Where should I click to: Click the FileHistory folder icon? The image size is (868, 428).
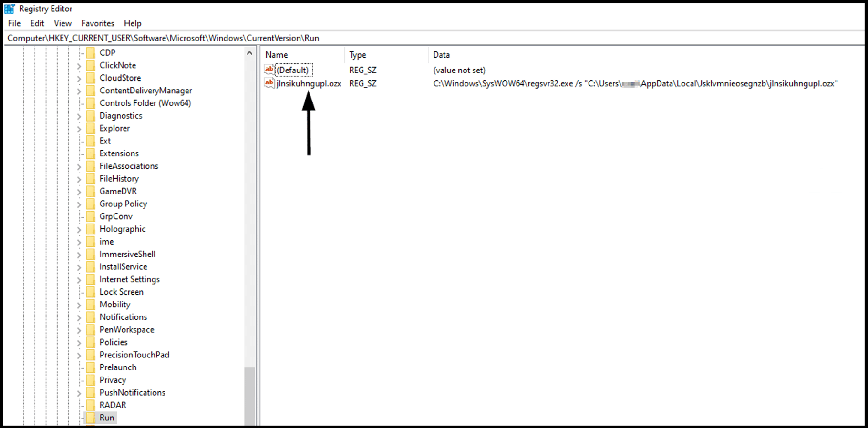pos(91,179)
